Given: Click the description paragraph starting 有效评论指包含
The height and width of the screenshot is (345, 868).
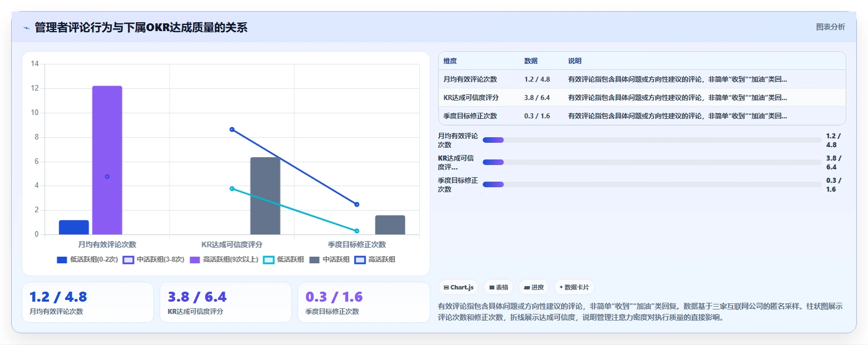Looking at the screenshot, I should click(641, 312).
